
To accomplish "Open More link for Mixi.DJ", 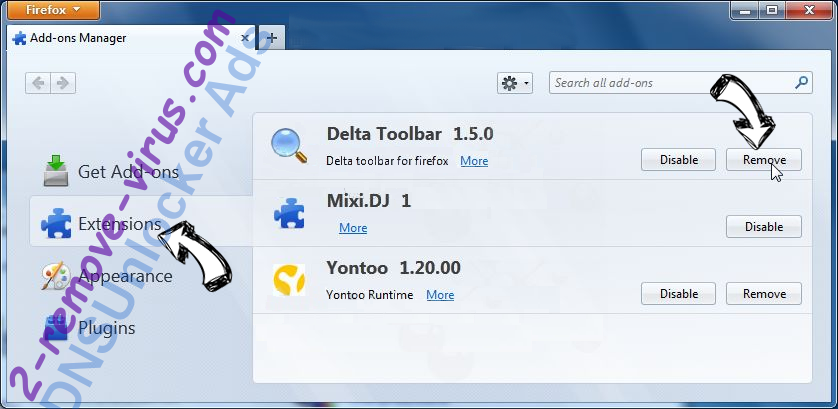I will (x=353, y=228).
